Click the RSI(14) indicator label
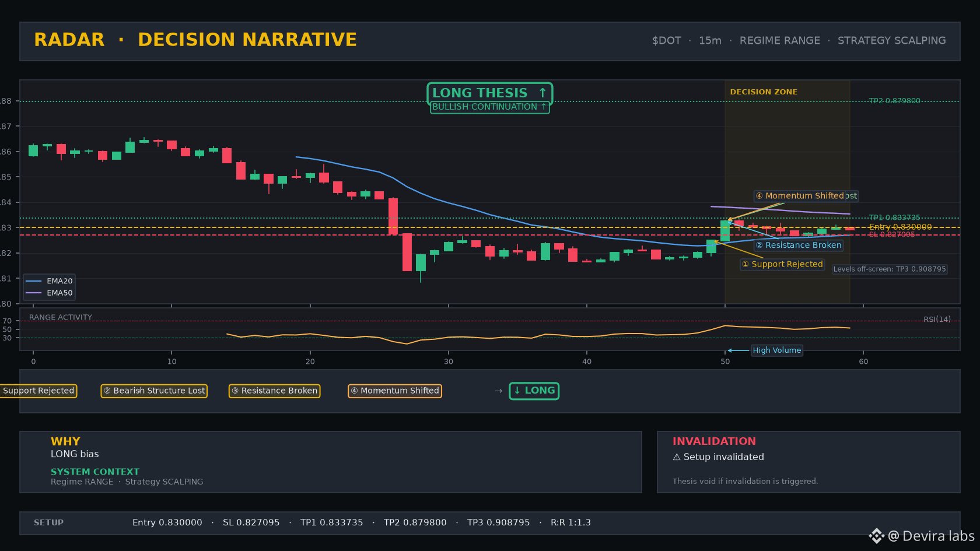This screenshot has width=980, height=551. click(937, 319)
